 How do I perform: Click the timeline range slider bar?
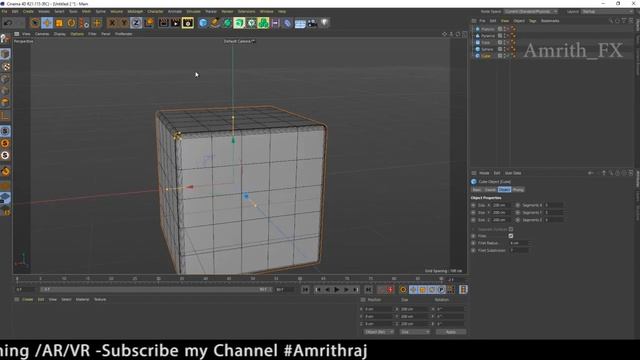156,290
